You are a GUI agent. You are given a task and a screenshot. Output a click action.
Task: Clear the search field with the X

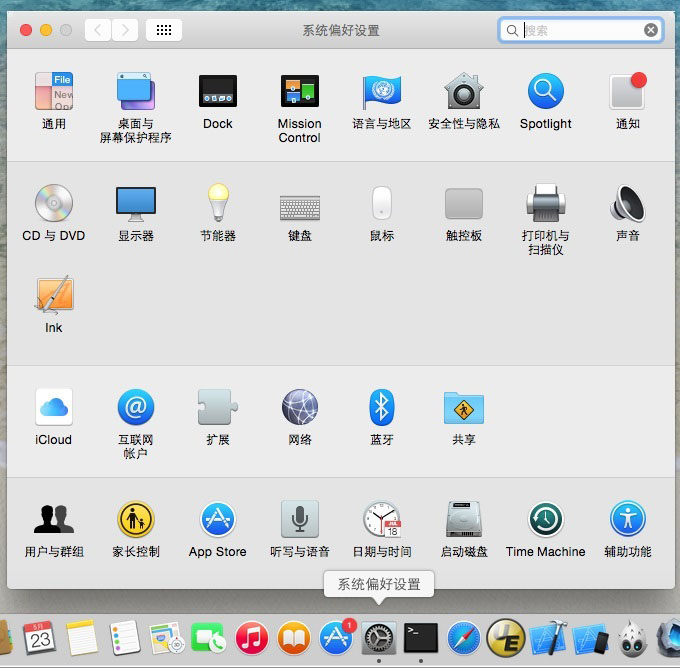(651, 30)
